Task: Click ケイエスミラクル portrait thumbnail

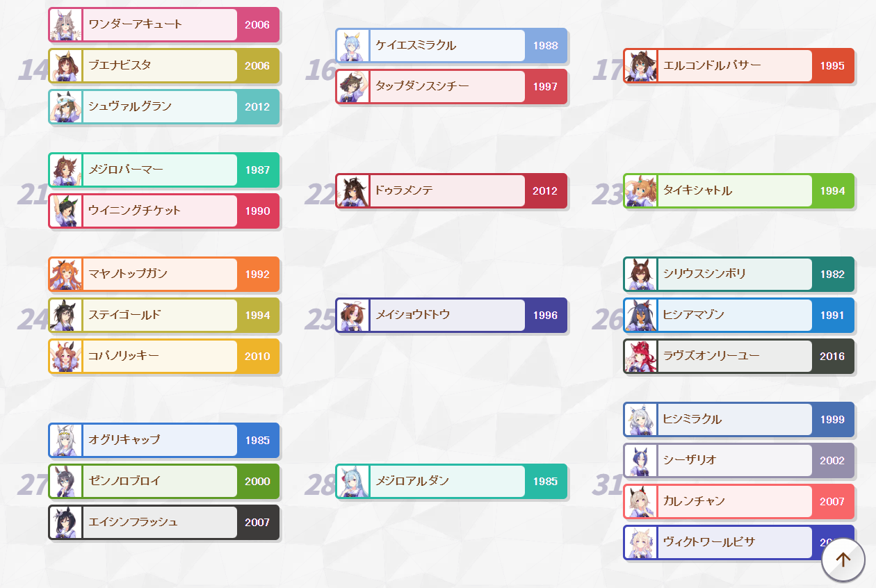Action: (353, 46)
